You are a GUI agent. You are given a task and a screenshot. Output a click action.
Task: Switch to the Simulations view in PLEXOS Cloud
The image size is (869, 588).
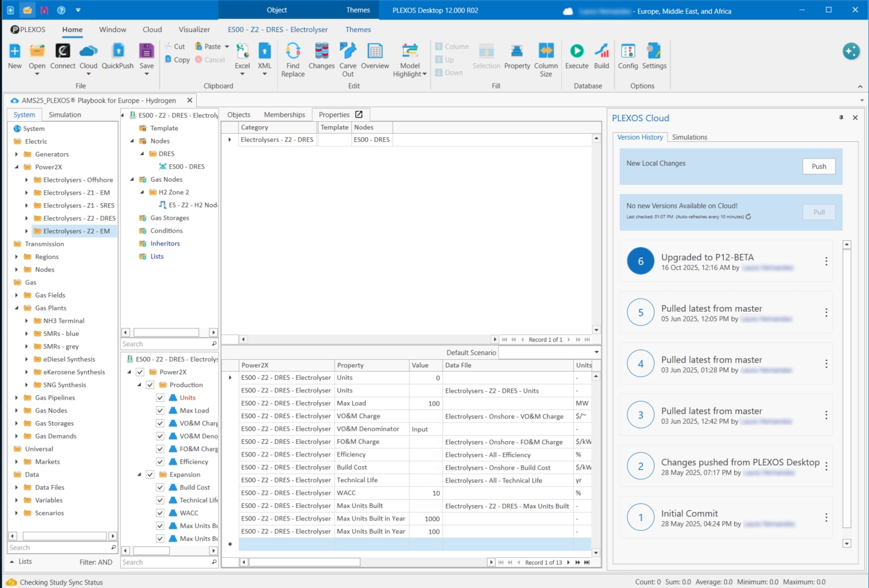point(689,137)
